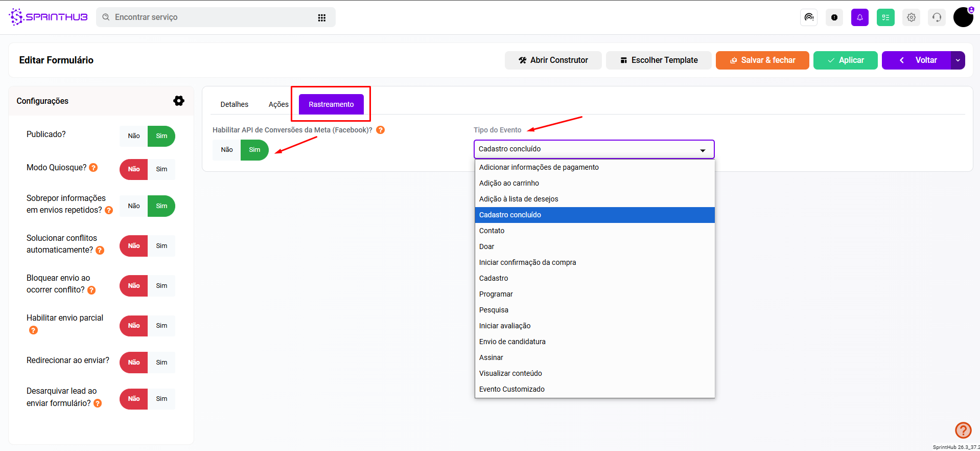
Task: Click the Configurações gear icon
Action: pyautogui.click(x=178, y=101)
